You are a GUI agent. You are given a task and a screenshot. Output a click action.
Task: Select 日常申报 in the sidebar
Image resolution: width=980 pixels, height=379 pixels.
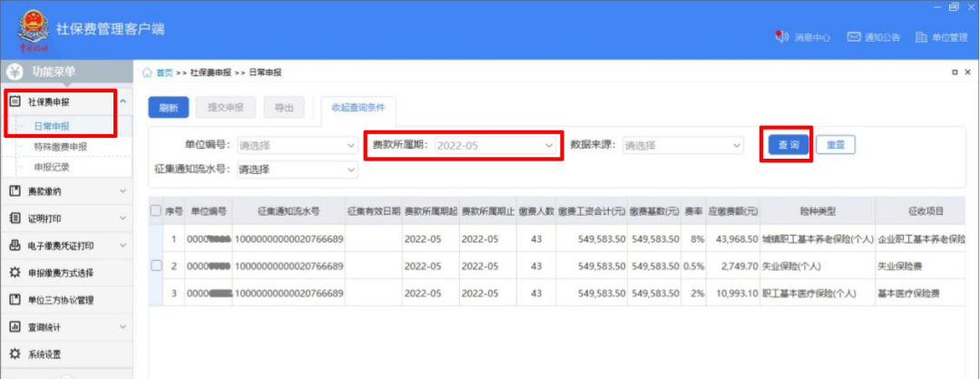pos(52,126)
